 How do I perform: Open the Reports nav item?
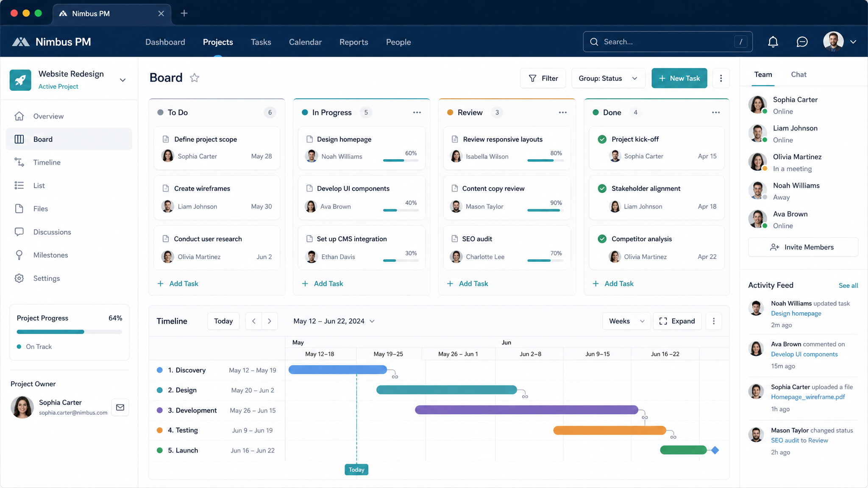point(353,42)
